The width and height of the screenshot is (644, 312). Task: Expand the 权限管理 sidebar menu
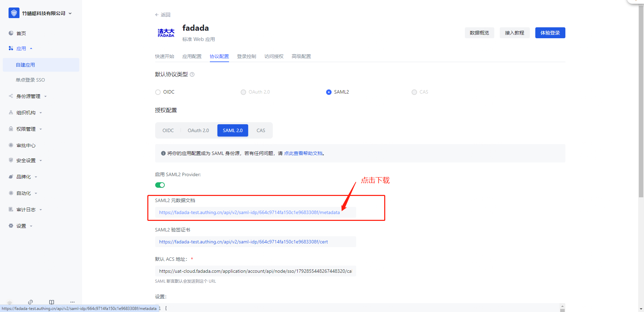click(41, 129)
